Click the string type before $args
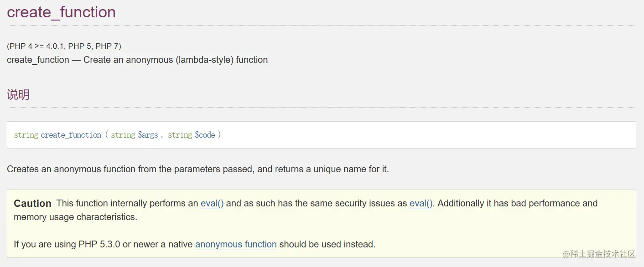 tap(123, 135)
